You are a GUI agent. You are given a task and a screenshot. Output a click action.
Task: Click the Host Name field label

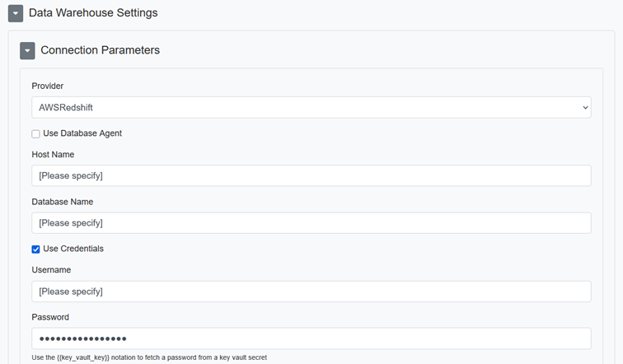click(53, 154)
